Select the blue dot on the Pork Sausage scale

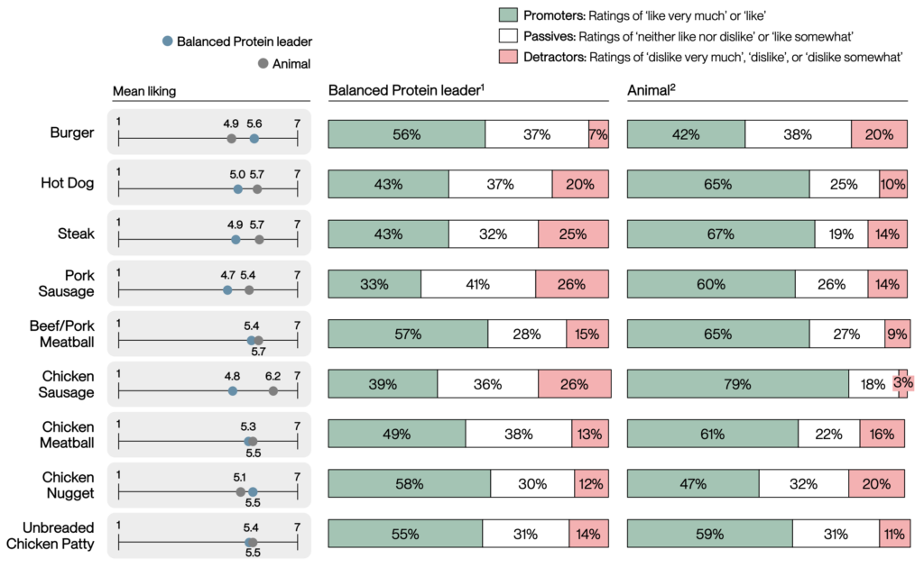coord(227,290)
